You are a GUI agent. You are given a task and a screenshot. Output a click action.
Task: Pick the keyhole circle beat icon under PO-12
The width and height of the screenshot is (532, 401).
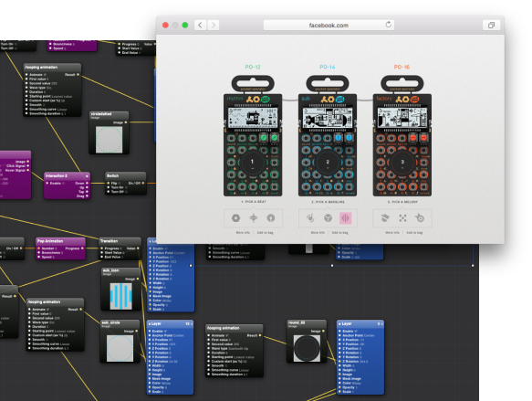click(x=271, y=218)
